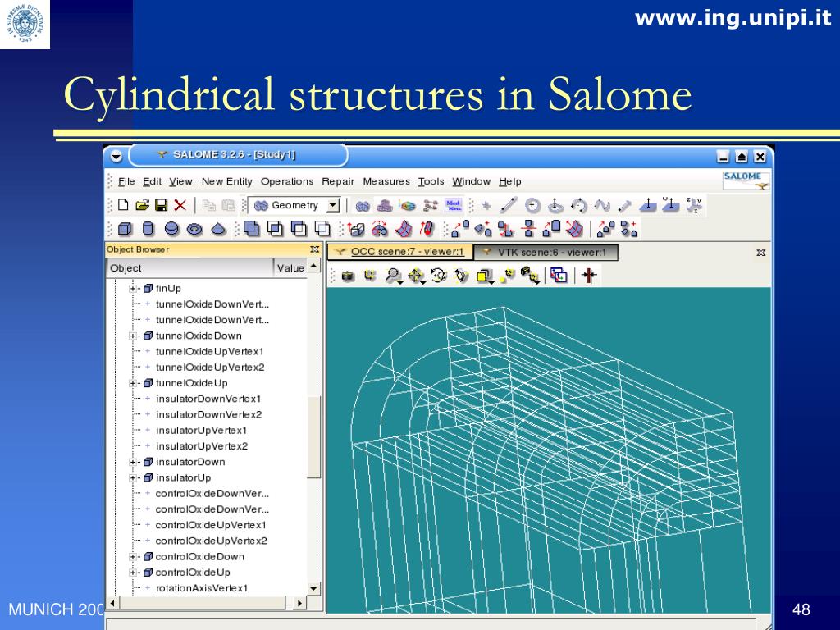840x630 pixels.
Task: Open the Measures menu
Action: click(x=386, y=181)
